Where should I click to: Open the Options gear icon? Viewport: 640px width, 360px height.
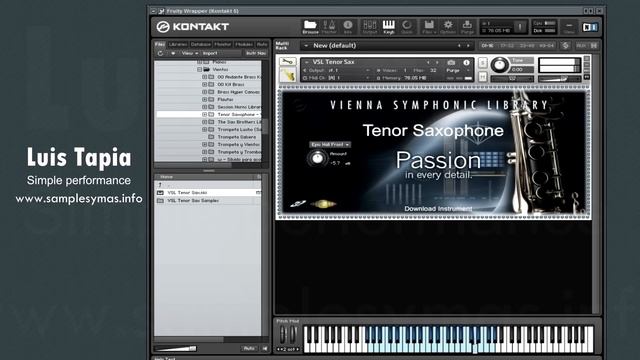(448, 27)
